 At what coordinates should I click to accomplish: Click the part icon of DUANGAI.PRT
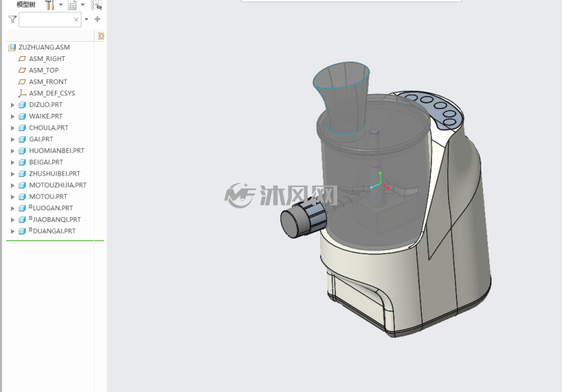click(22, 231)
